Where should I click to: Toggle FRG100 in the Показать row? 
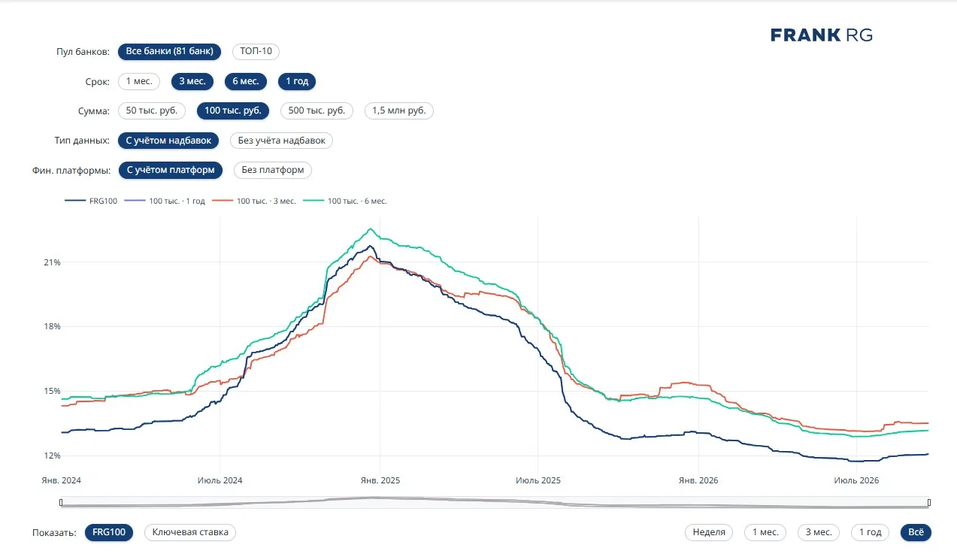109,532
